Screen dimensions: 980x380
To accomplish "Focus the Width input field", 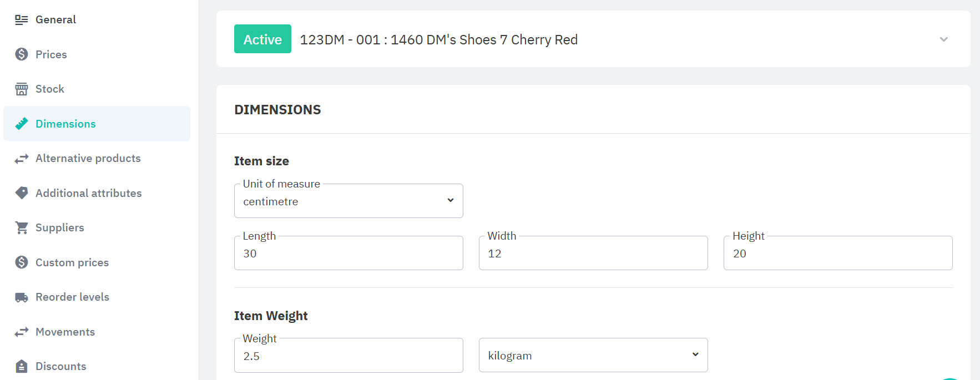I will [593, 253].
